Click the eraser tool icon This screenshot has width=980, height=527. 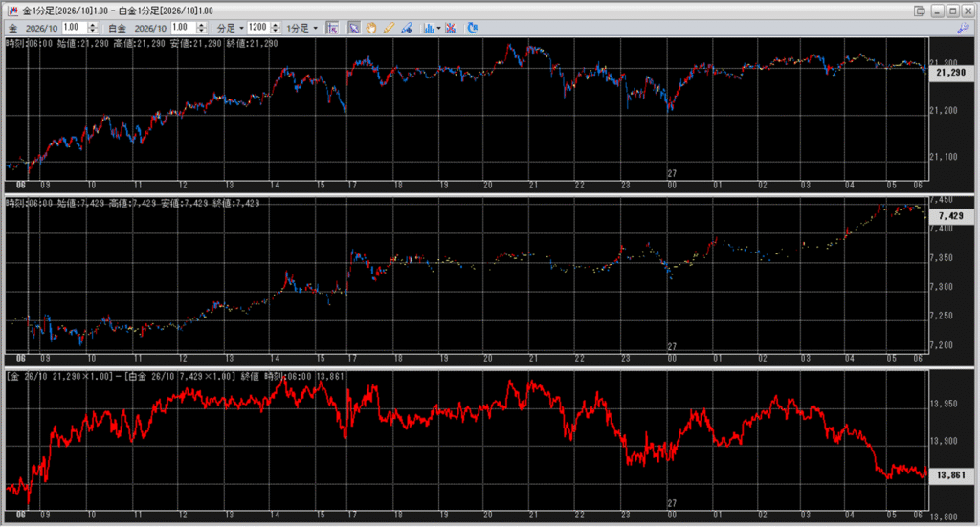pos(406,28)
